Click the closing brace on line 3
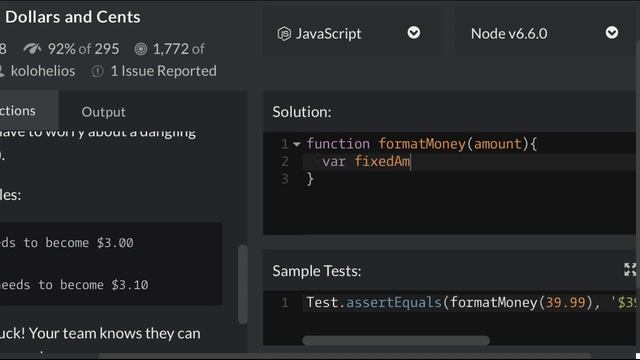The image size is (640, 360). 310,179
